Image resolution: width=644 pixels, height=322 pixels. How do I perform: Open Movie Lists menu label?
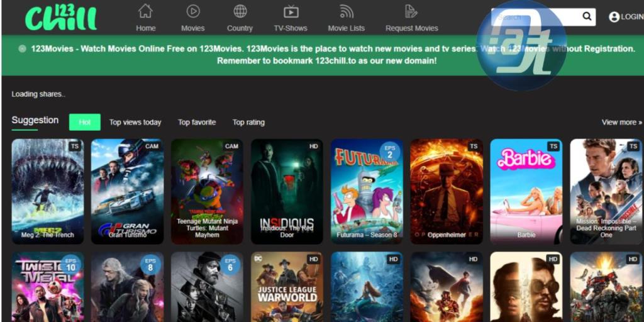[x=347, y=28]
